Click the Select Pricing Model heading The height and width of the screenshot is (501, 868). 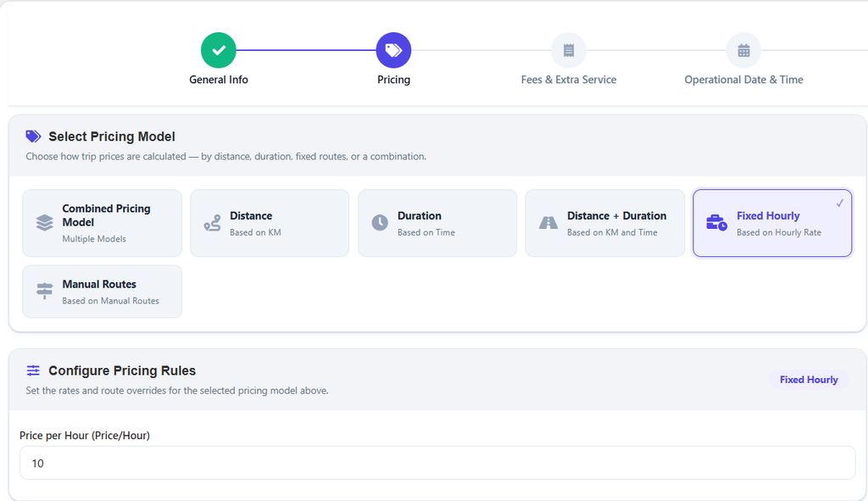[x=112, y=136]
